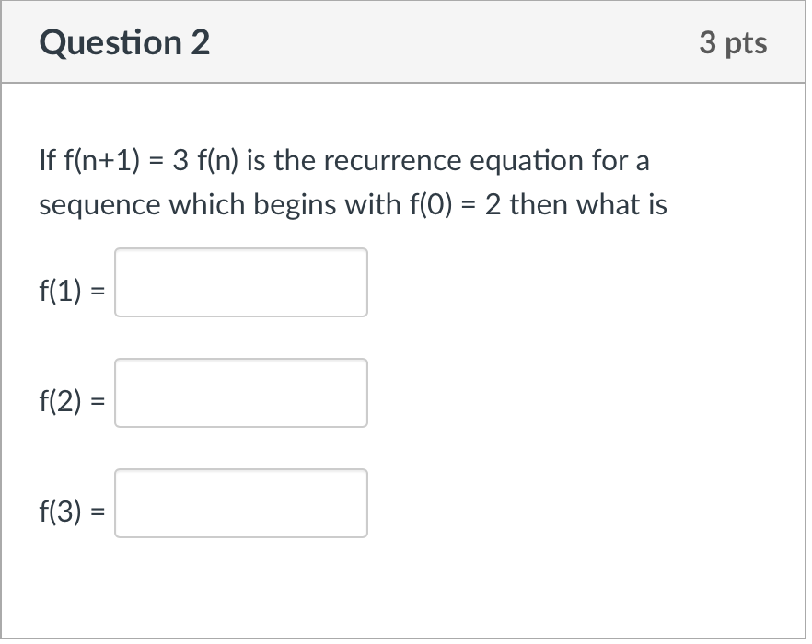Click the border of the f(3) input box

click(x=240, y=469)
